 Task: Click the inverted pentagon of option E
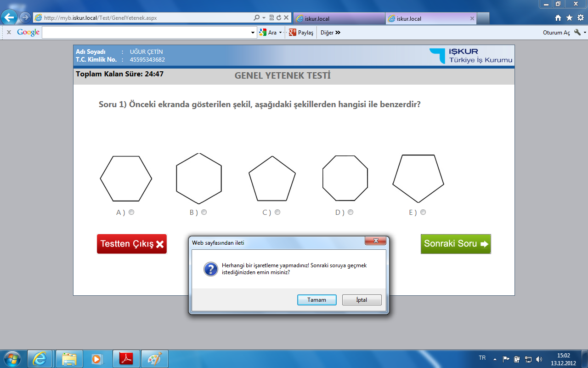coord(418,178)
